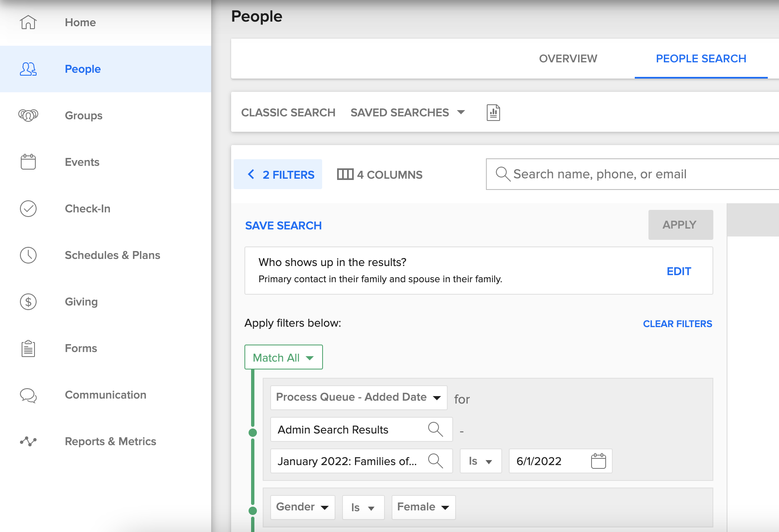The image size is (779, 532).
Task: Open the 4 Columns settings
Action: [x=379, y=175]
